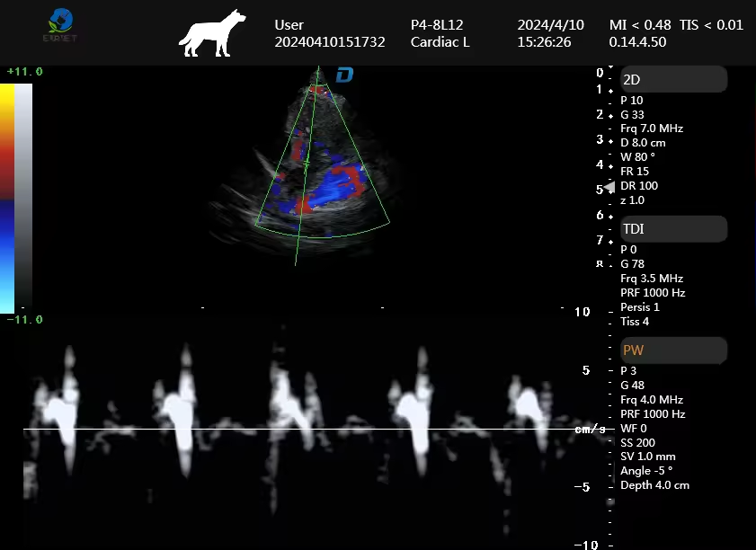Click the sample volume gate on the cursor line

307,163
